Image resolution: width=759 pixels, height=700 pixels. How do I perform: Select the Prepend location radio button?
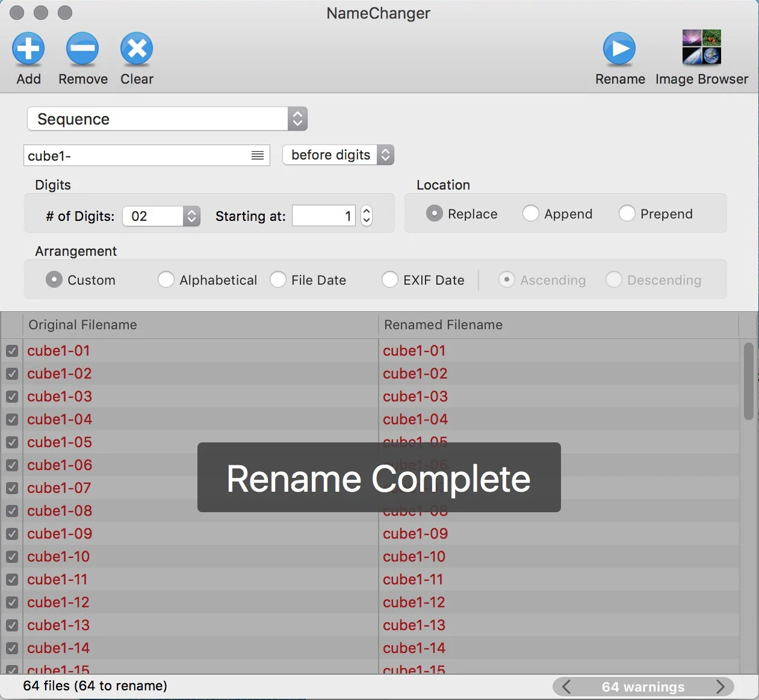[627, 214]
